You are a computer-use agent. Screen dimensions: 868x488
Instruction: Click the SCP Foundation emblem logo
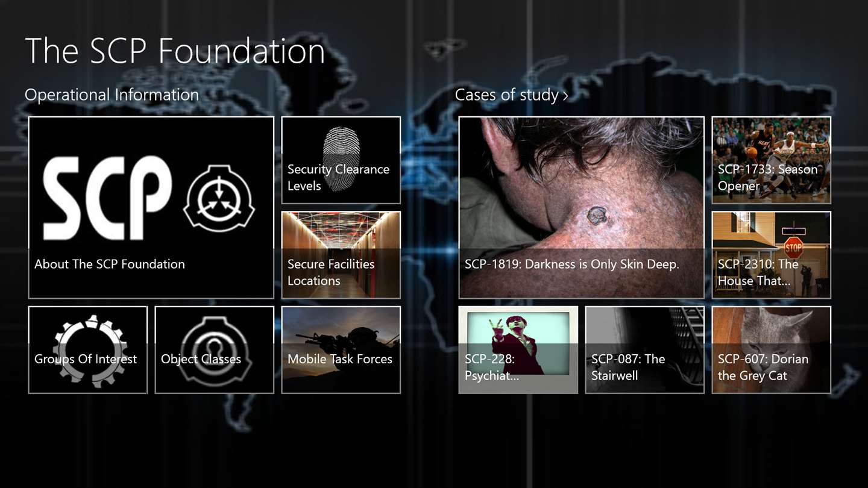click(x=219, y=198)
